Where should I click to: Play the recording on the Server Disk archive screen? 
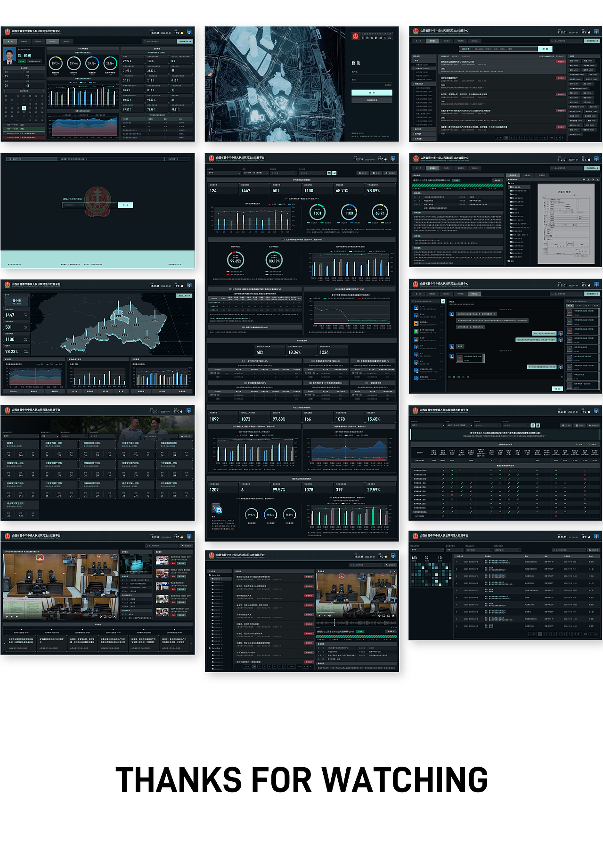319,615
